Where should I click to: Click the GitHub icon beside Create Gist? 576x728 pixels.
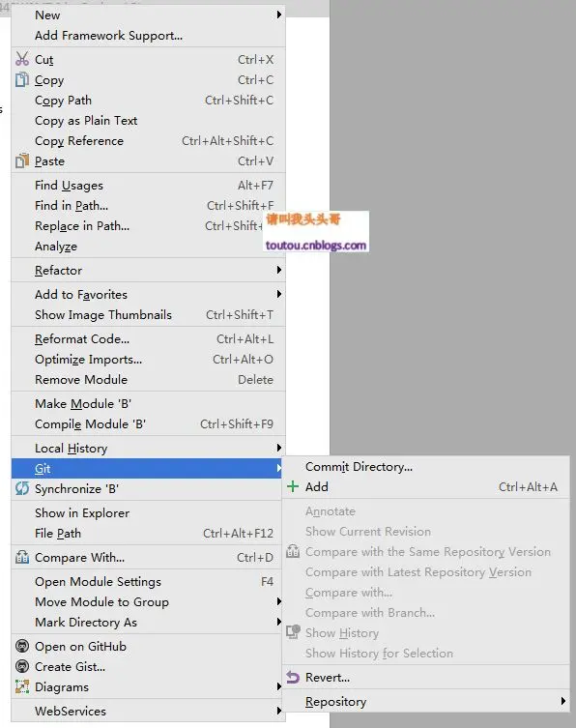coord(22,666)
